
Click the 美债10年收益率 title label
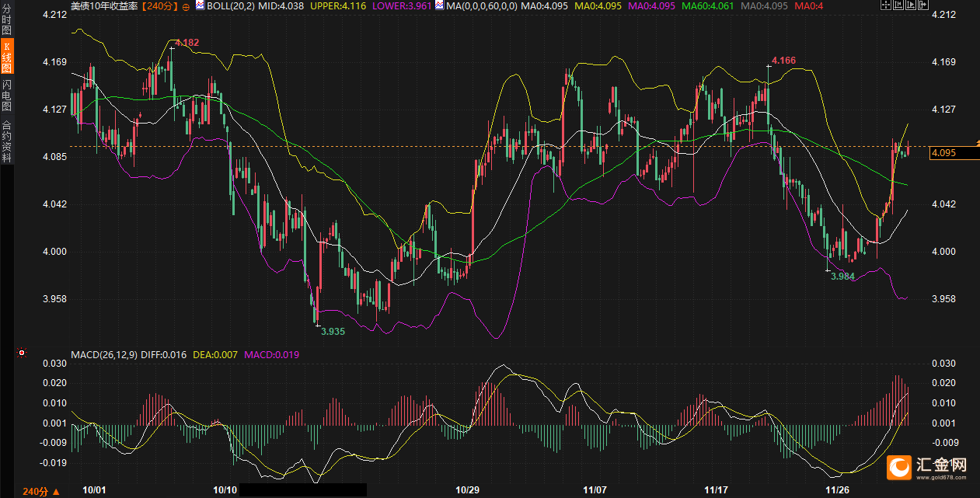[x=105, y=6]
